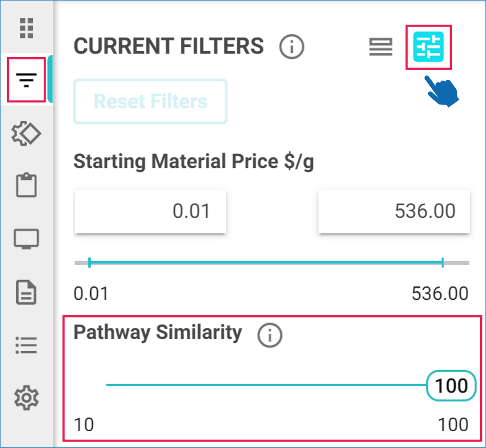Click the document page icon in sidebar

tap(26, 292)
